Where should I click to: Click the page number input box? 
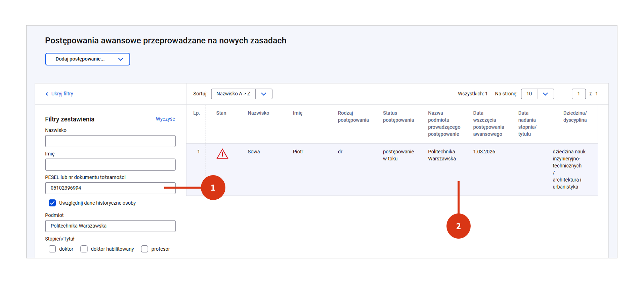(x=578, y=94)
